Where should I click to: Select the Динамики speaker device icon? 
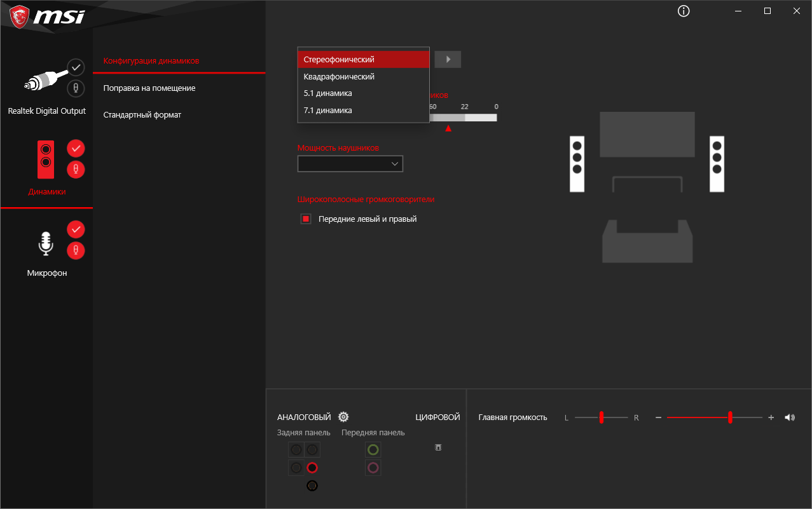tap(46, 159)
